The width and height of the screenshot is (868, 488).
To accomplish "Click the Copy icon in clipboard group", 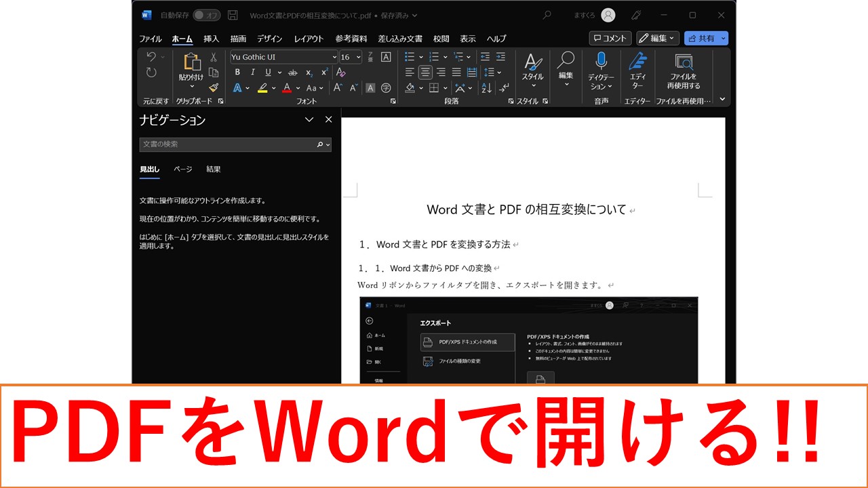I will click(214, 73).
